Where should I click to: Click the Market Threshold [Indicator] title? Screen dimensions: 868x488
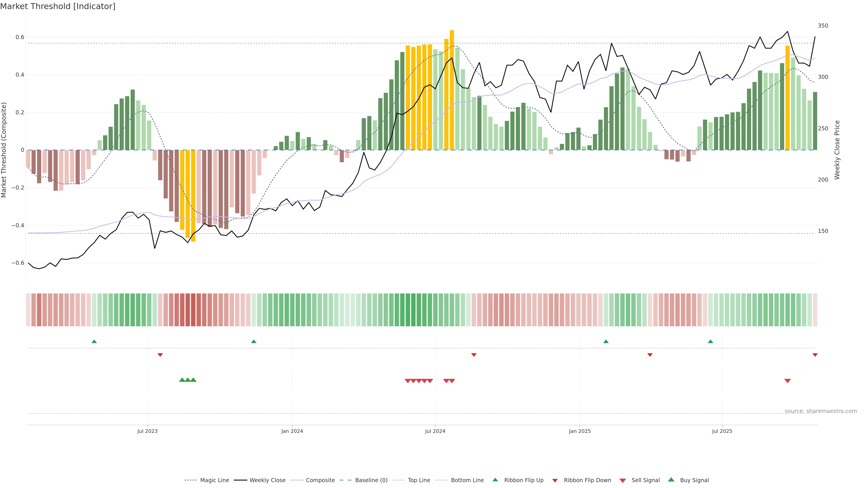(58, 6)
